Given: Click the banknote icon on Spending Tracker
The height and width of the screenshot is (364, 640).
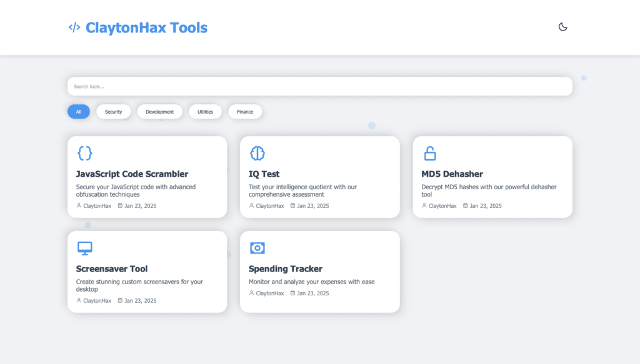Looking at the screenshot, I should tap(257, 248).
